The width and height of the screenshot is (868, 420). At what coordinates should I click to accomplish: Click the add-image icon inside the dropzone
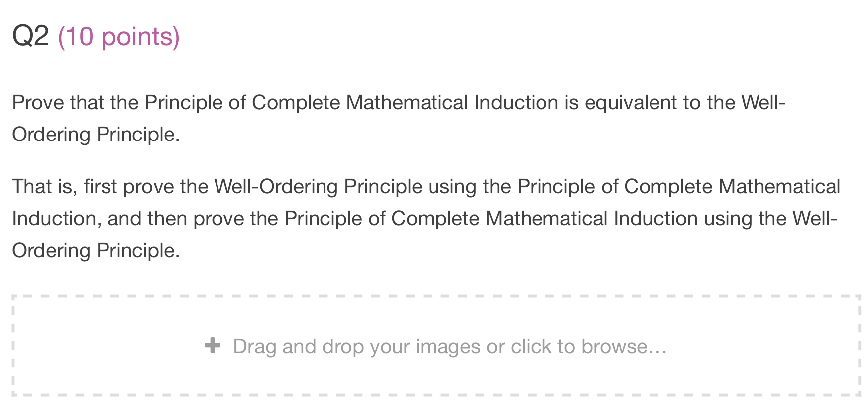[213, 346]
